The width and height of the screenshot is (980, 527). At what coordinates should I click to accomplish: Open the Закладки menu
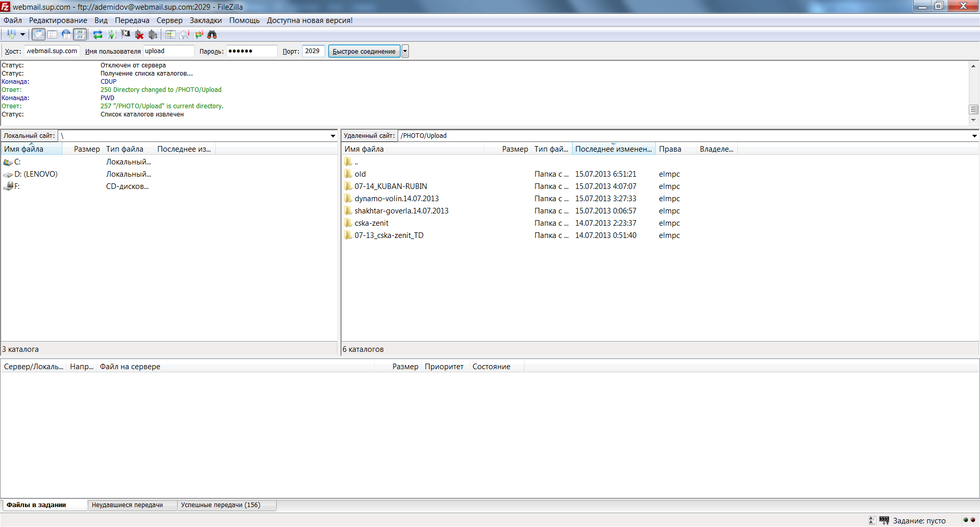point(206,20)
